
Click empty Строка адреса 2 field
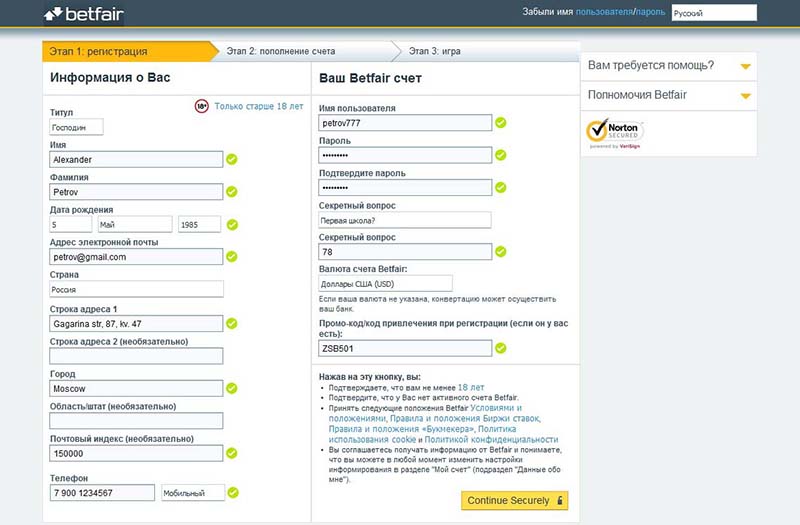coord(136,356)
